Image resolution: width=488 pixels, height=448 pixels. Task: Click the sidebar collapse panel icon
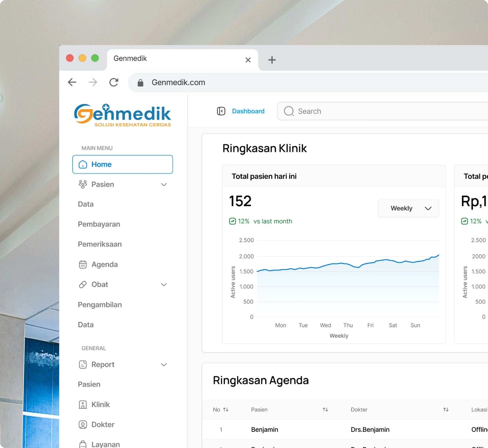221,111
